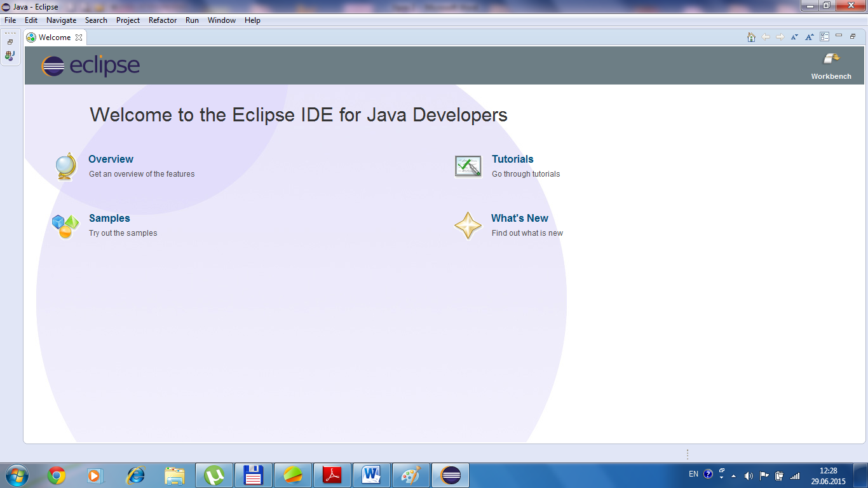The width and height of the screenshot is (868, 488).
Task: Reduce the Welcome page font size
Action: pyautogui.click(x=794, y=37)
